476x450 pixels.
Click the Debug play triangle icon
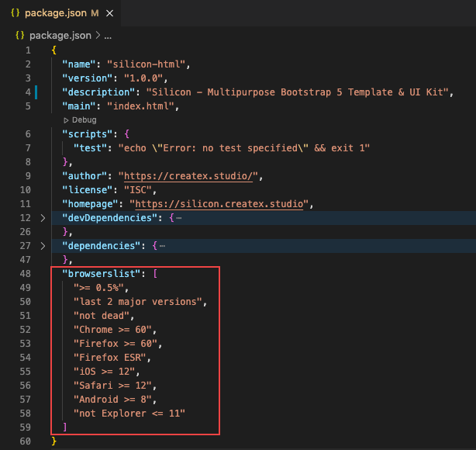67,120
